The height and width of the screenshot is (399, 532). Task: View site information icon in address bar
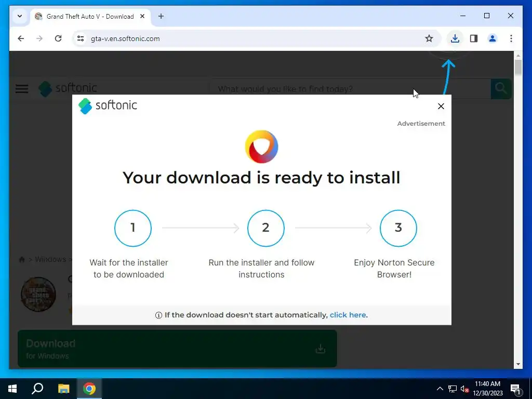point(81,38)
